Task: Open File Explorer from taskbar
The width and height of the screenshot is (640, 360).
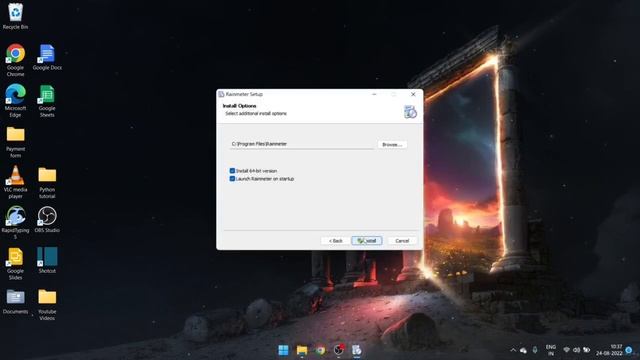Action: [x=302, y=350]
